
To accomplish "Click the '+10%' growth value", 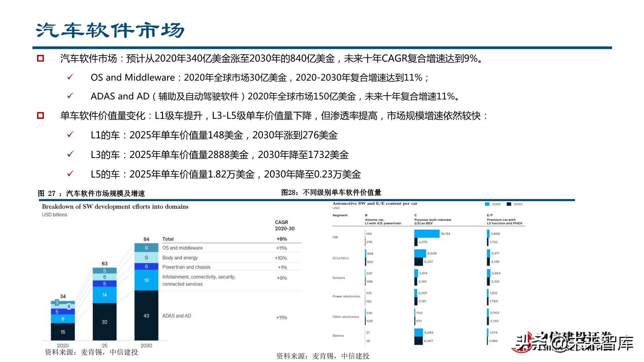I will click(x=281, y=258).
